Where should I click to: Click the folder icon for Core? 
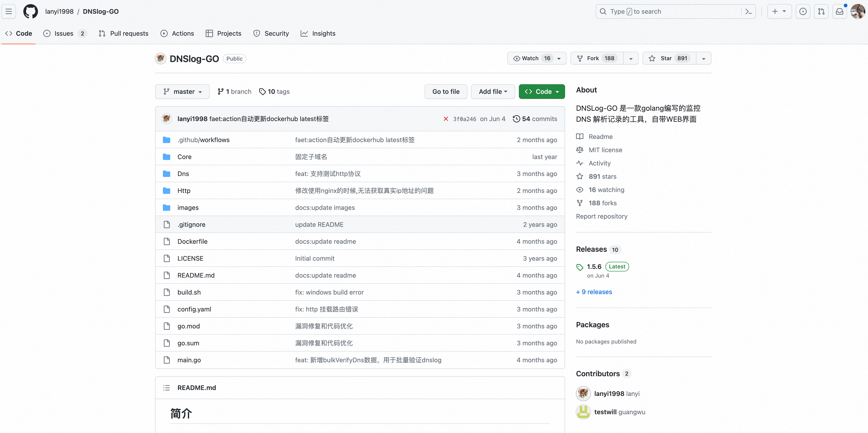[167, 157]
